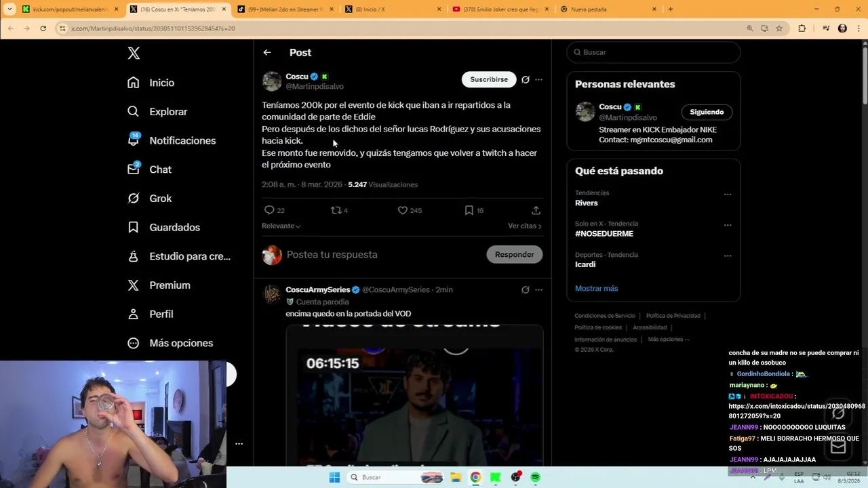Open the tab search dropdown arrow
868x488 pixels.
(9, 9)
